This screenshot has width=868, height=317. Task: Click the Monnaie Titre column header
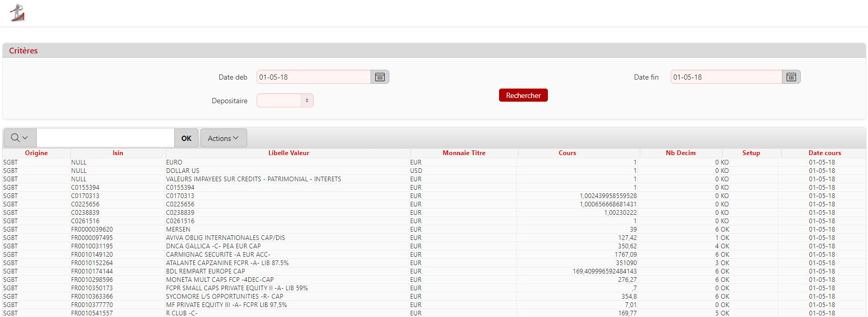464,153
